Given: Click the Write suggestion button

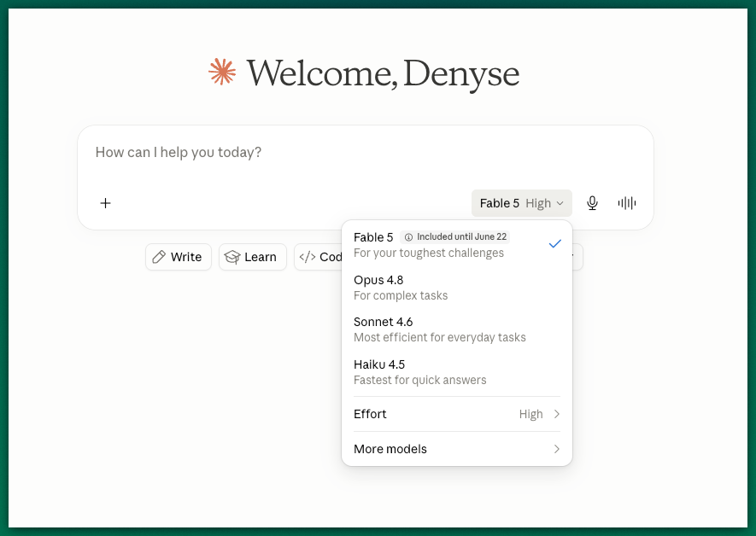Looking at the screenshot, I should [x=179, y=257].
